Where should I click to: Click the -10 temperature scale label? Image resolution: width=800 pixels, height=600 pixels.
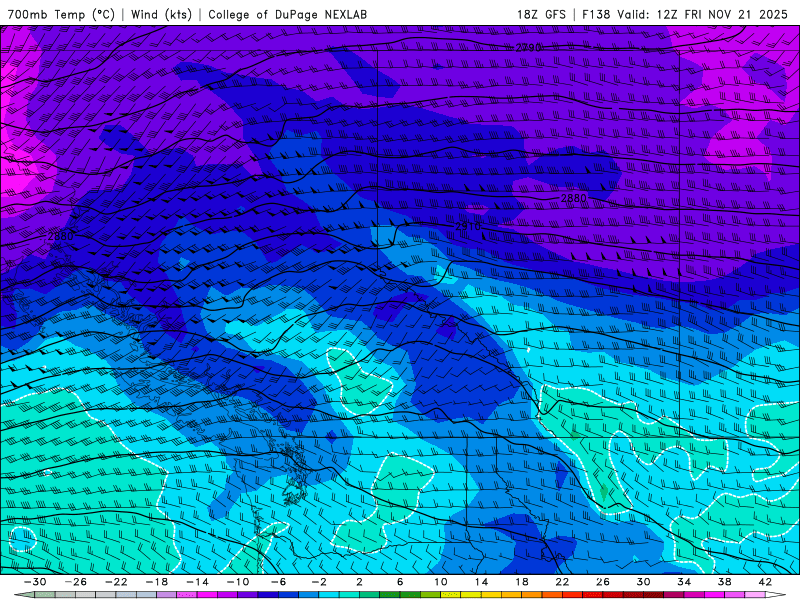click(238, 582)
